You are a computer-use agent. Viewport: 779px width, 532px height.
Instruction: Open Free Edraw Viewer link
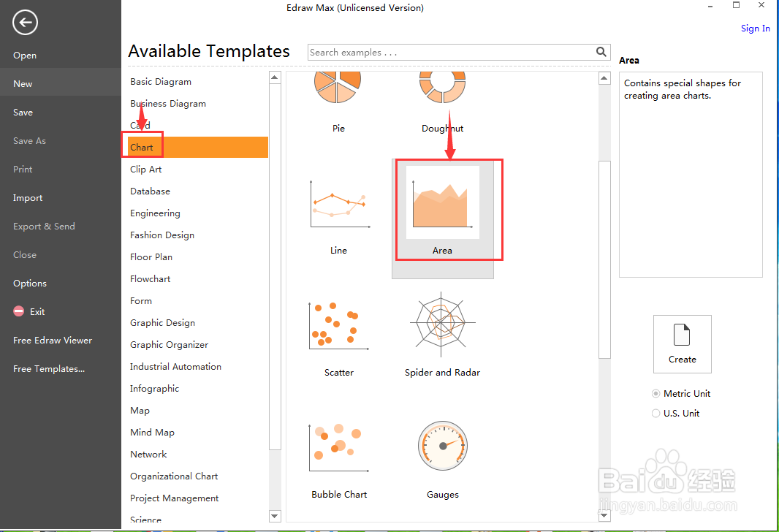click(x=53, y=341)
